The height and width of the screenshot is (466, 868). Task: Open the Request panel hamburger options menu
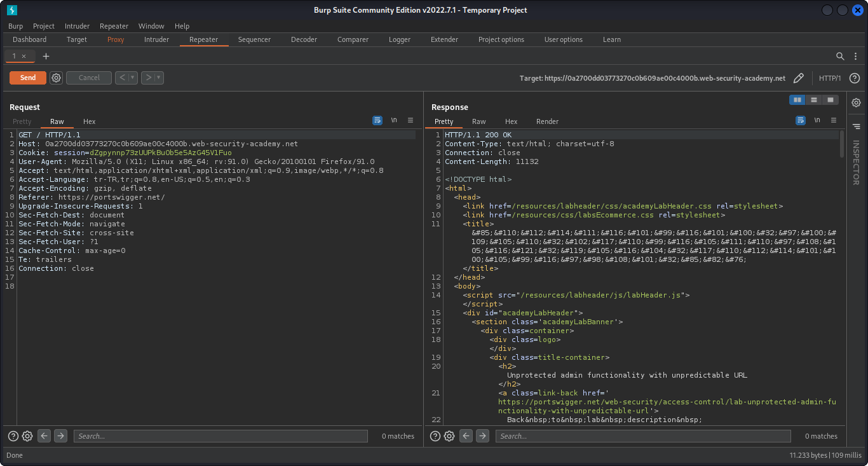pos(410,120)
